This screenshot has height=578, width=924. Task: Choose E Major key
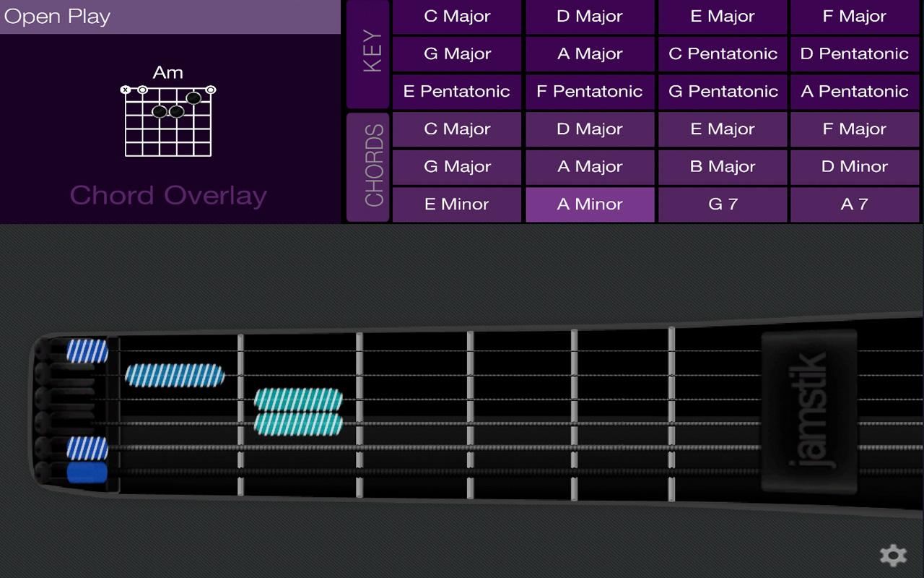[x=723, y=17]
